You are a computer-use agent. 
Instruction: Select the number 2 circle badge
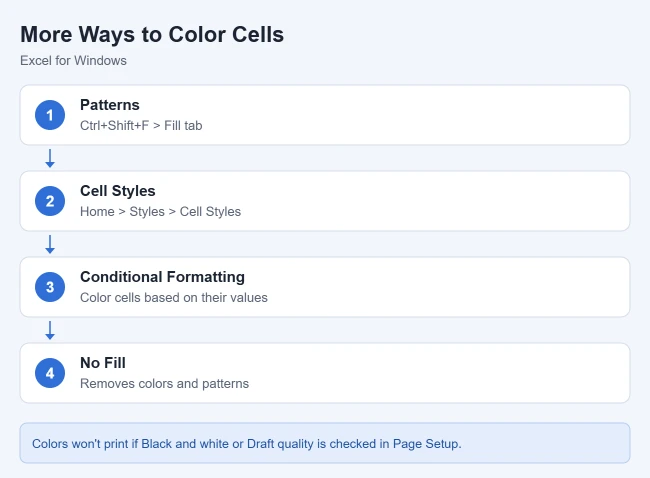click(x=50, y=201)
